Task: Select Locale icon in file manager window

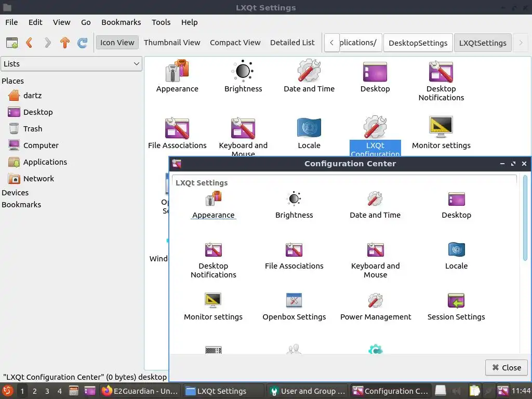Action: coord(309,133)
